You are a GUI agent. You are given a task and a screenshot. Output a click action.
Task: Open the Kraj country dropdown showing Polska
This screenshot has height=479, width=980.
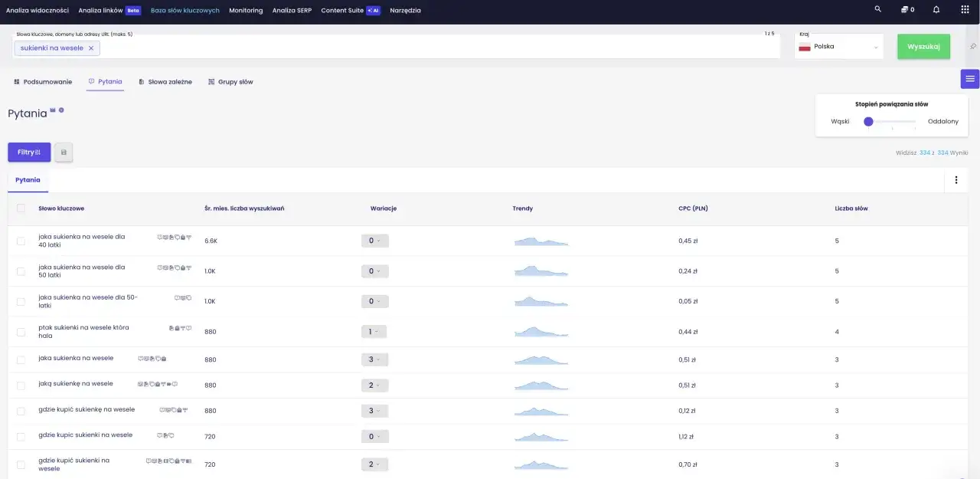point(838,47)
